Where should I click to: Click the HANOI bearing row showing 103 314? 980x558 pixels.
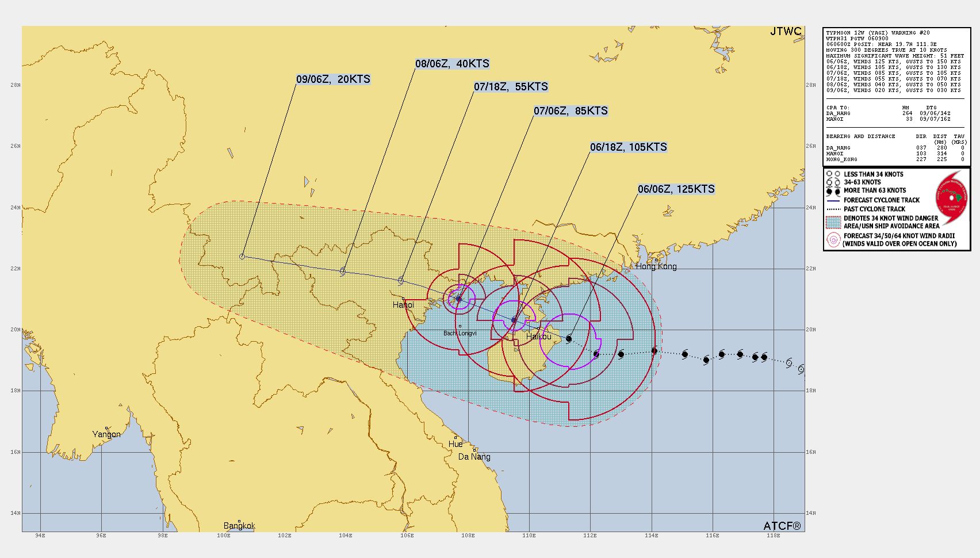pyautogui.click(x=895, y=154)
